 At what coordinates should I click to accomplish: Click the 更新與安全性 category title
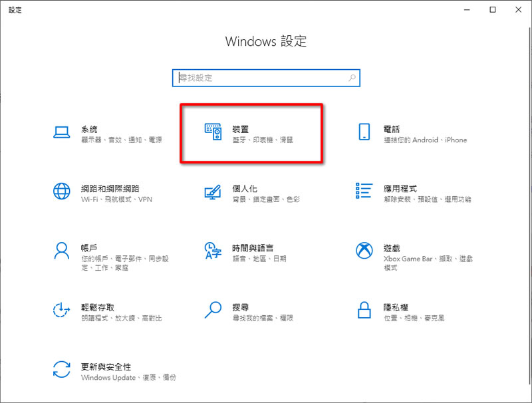tap(106, 366)
